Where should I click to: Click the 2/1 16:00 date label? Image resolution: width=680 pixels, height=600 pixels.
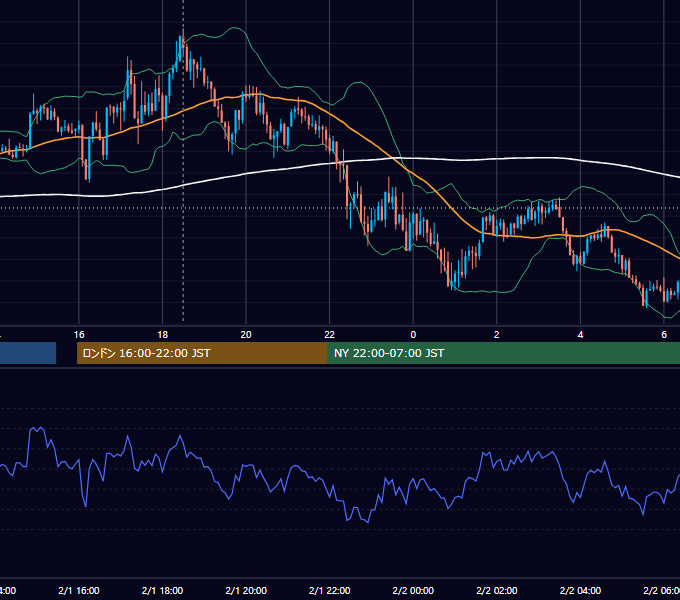click(x=79, y=590)
